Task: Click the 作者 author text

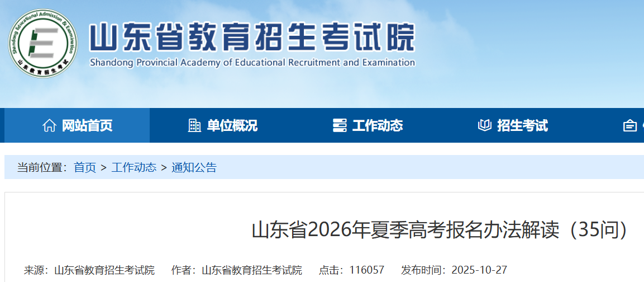Action: [237, 270]
